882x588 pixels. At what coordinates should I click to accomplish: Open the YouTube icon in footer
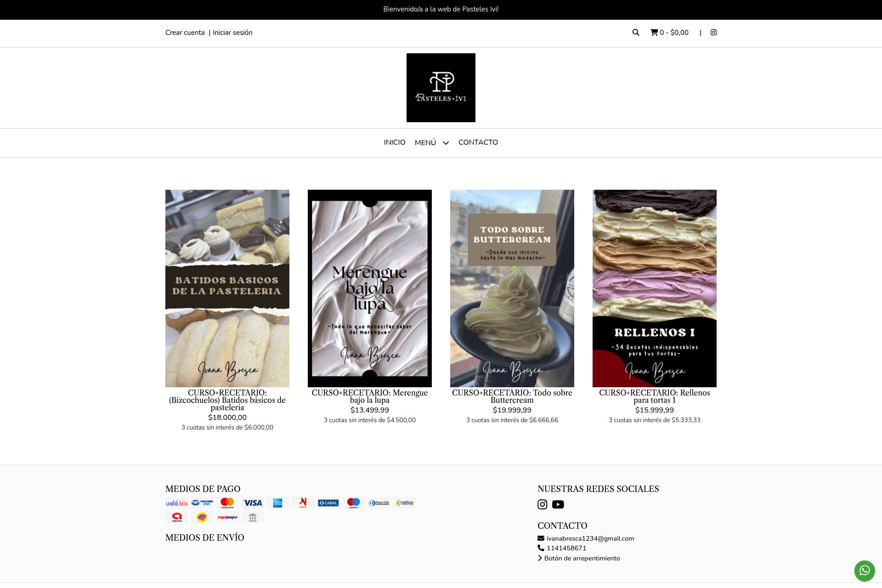[558, 504]
